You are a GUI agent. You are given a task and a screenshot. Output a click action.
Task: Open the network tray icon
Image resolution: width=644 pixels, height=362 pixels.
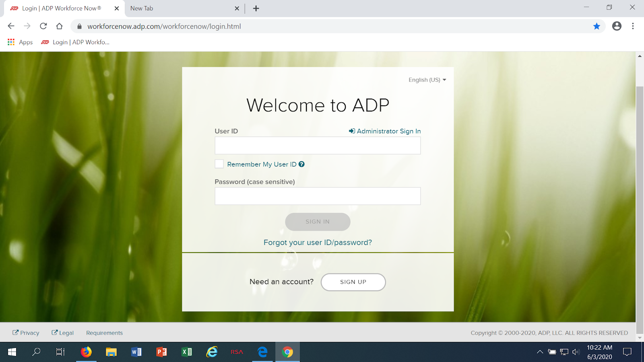coord(564,352)
